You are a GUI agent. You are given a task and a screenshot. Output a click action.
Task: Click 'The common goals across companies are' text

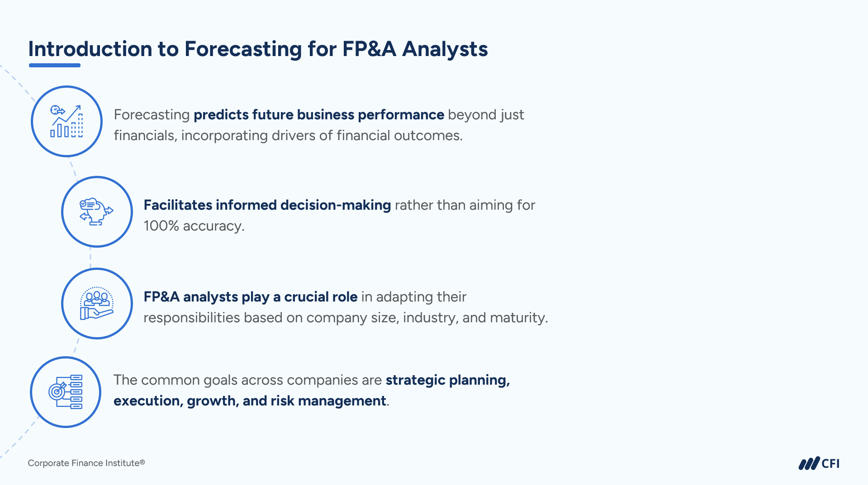[x=247, y=380]
